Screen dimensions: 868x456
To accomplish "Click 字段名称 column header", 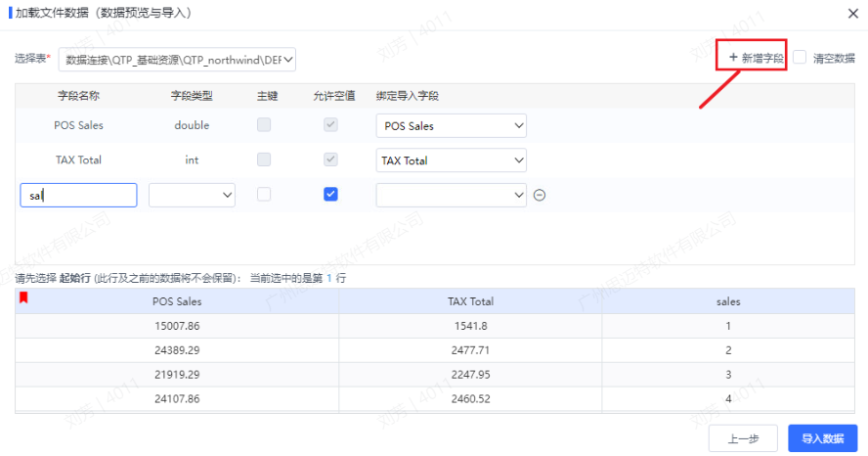I will (x=78, y=96).
